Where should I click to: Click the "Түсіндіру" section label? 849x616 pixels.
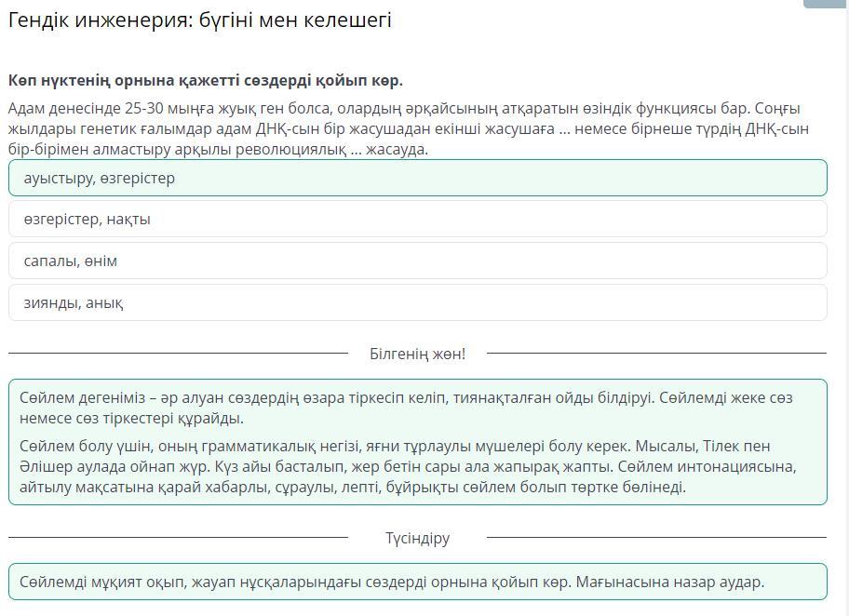[417, 538]
